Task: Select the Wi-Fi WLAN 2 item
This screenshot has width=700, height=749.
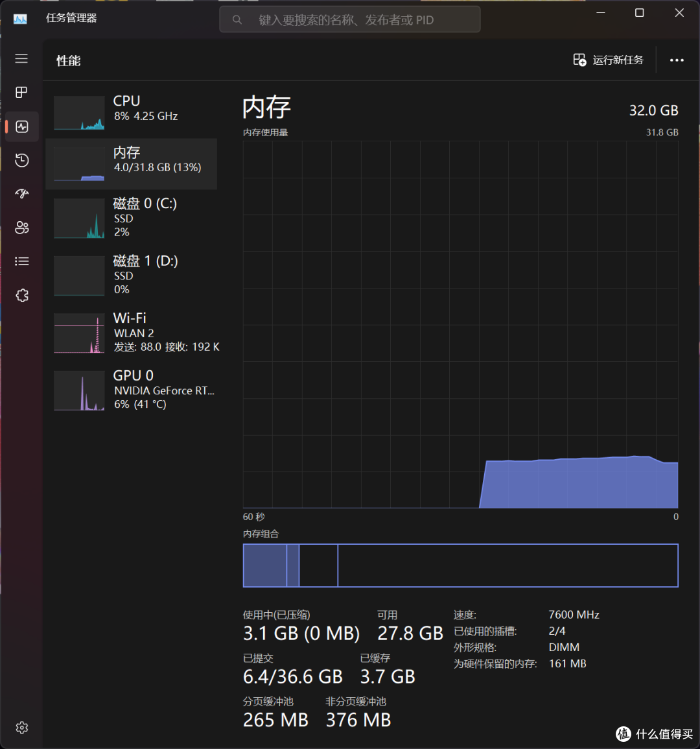Action: click(x=132, y=333)
